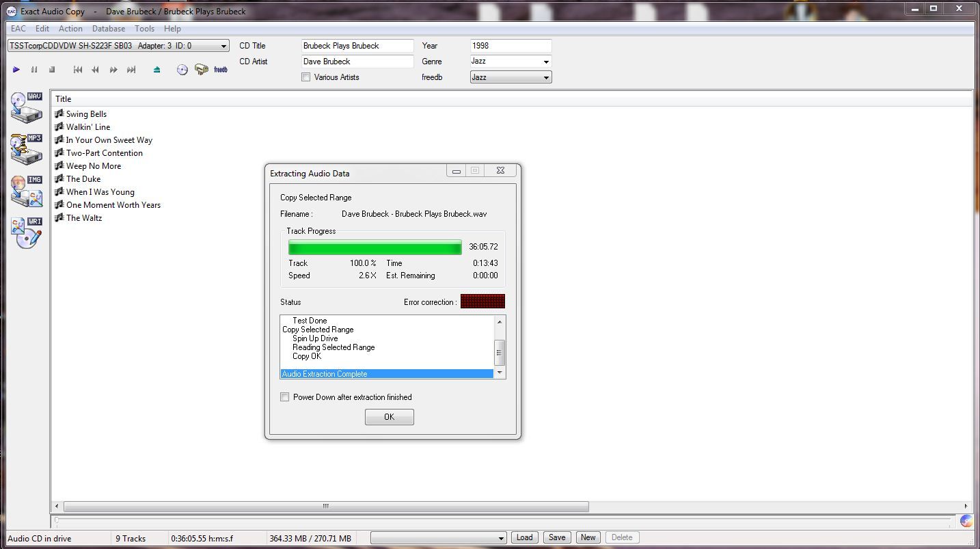This screenshot has width=980, height=549.
Task: Toggle the Various Artists checkbox
Action: [x=305, y=77]
